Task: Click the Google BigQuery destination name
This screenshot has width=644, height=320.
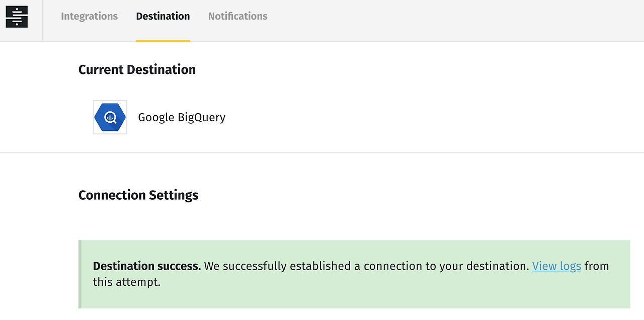Action: (182, 118)
